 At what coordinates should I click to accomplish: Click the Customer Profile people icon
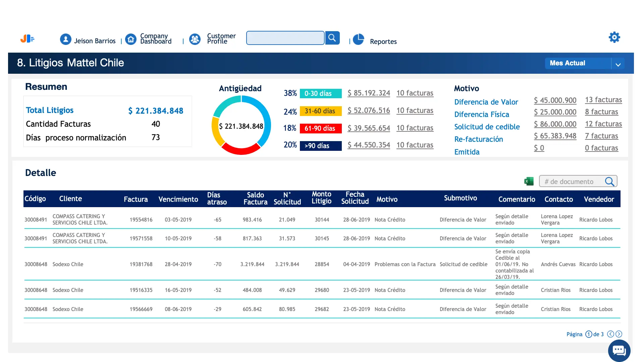click(x=195, y=40)
